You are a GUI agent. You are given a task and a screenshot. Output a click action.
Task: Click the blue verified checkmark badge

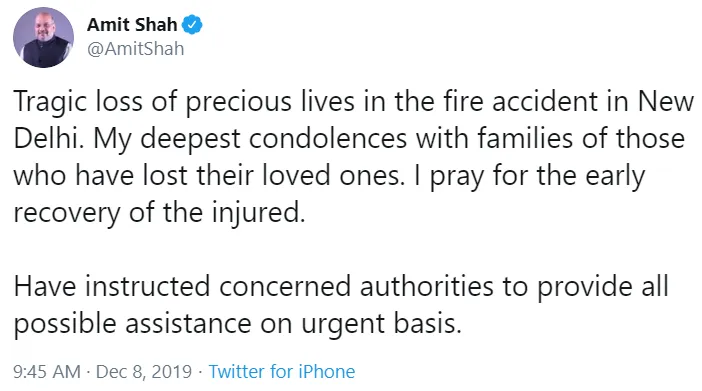tap(192, 25)
